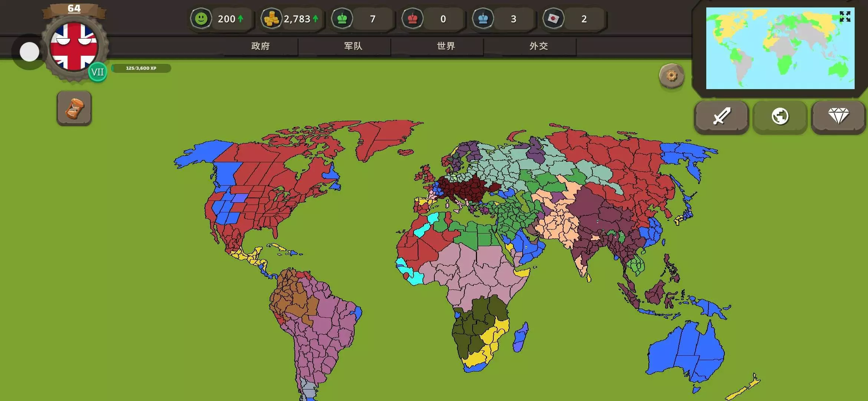Select the globe map mode button
Screen dimensions: 868x401
pyautogui.click(x=780, y=117)
